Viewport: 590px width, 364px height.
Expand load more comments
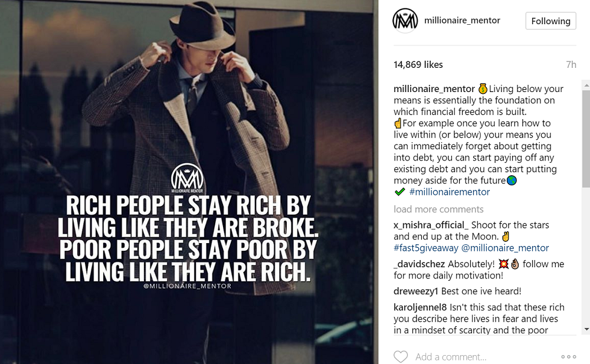point(438,209)
